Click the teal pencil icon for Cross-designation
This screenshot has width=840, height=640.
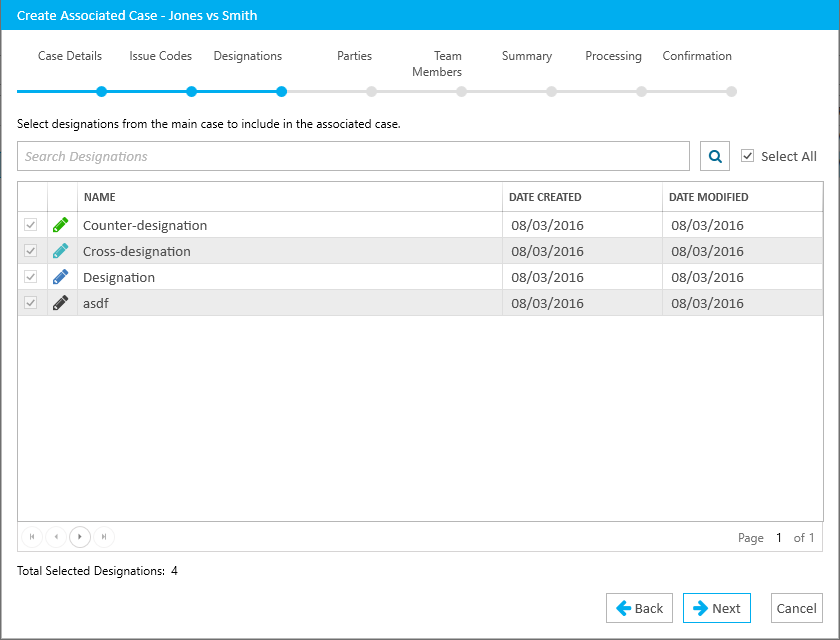pyautogui.click(x=61, y=251)
